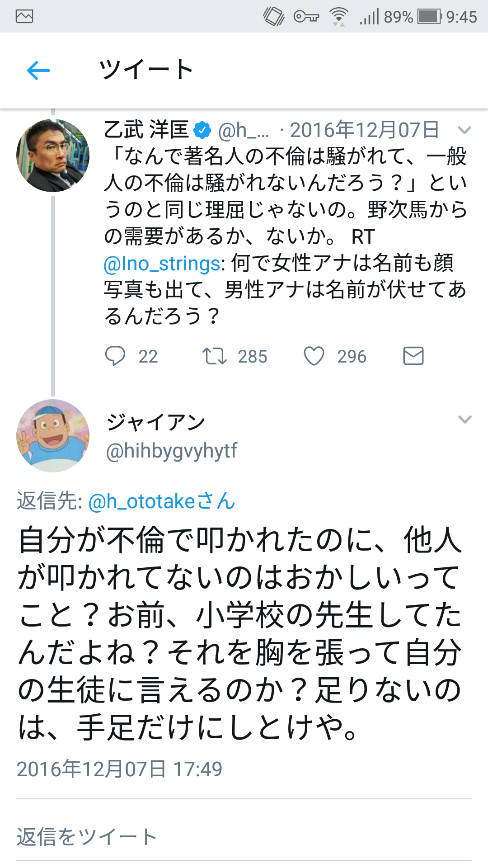
Task: Open dropdown chevron on 乙武 洋匡 tweet
Action: point(465,131)
